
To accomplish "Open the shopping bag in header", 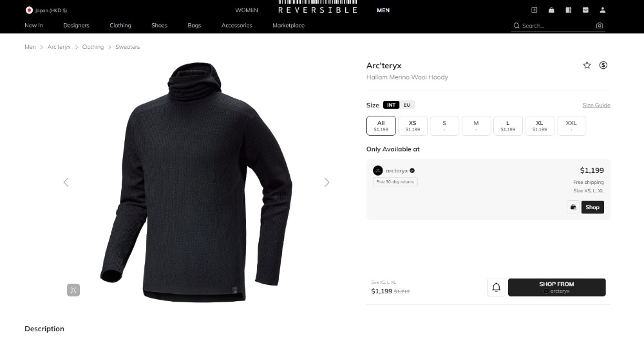I will coord(551,10).
